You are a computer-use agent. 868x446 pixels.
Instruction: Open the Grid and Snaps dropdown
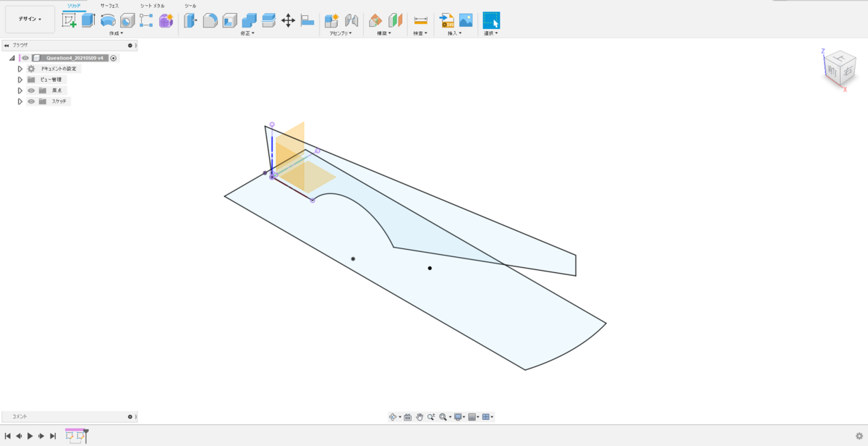tap(475, 417)
